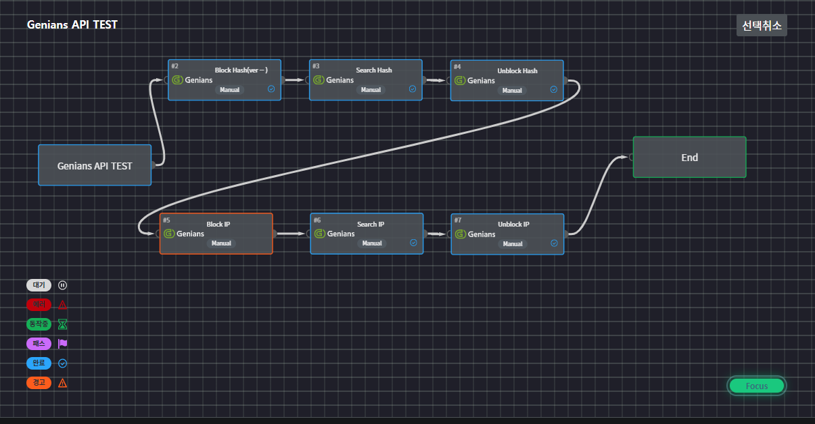Click the Genians logo in Unblock Hash node
This screenshot has width=815, height=424.
(x=460, y=80)
